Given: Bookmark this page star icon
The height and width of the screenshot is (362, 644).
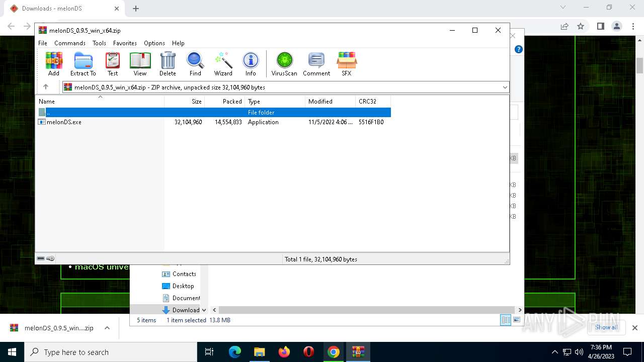Looking at the screenshot, I should tap(581, 26).
